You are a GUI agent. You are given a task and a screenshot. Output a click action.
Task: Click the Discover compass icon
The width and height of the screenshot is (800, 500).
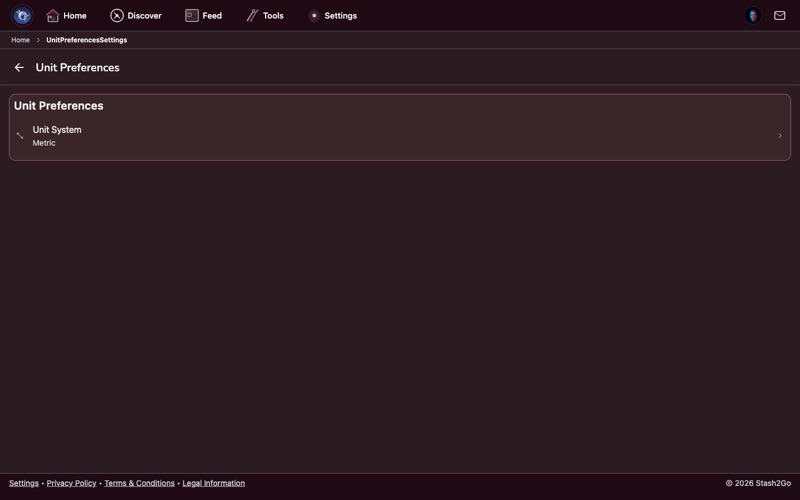pyautogui.click(x=117, y=16)
